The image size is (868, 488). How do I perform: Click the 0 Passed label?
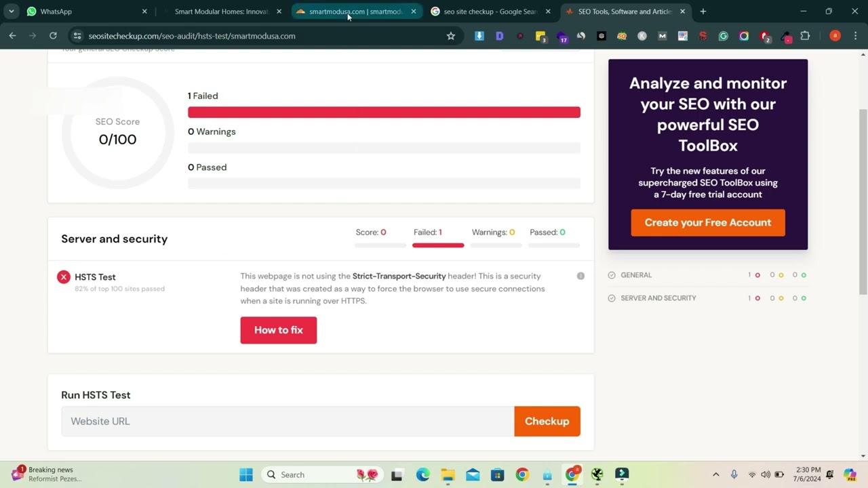point(208,167)
